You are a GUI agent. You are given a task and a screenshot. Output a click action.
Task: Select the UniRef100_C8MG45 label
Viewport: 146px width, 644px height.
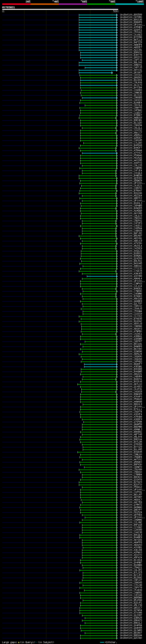[131, 583]
